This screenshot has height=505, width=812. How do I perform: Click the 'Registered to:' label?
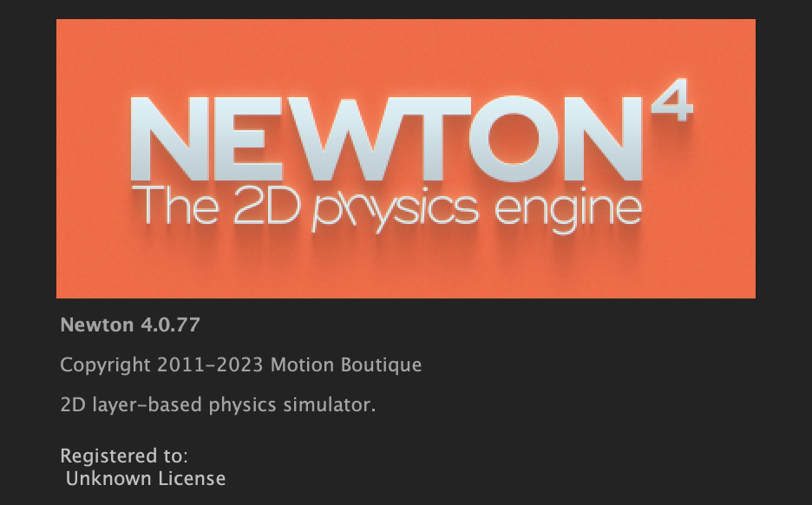124,456
